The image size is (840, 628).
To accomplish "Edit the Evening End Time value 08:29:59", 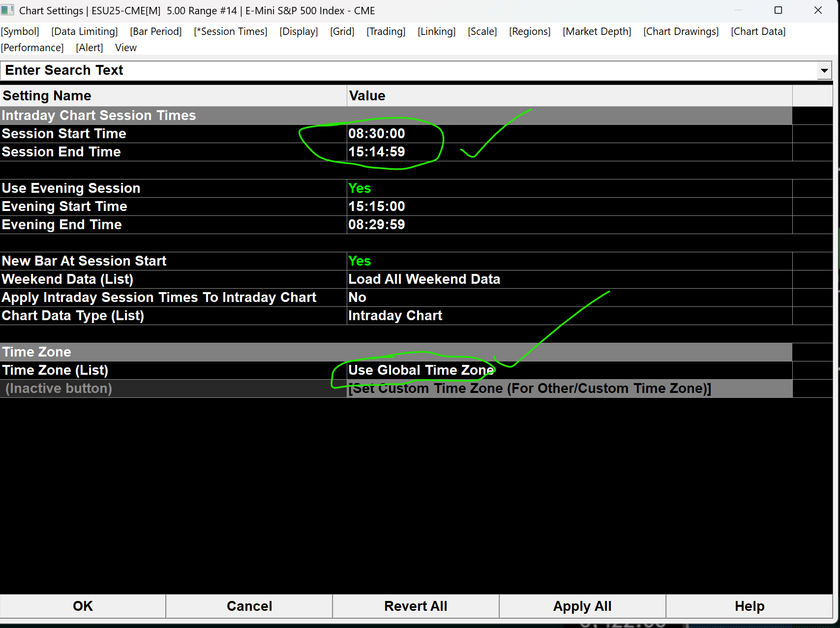I will (x=570, y=225).
